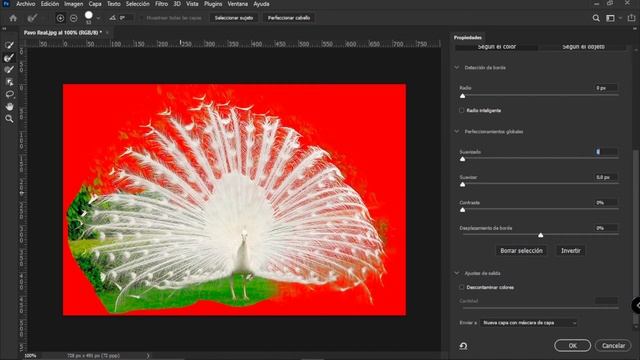Click the 100% zoom level field
Viewport: 640px width, 360px height.
point(30,356)
